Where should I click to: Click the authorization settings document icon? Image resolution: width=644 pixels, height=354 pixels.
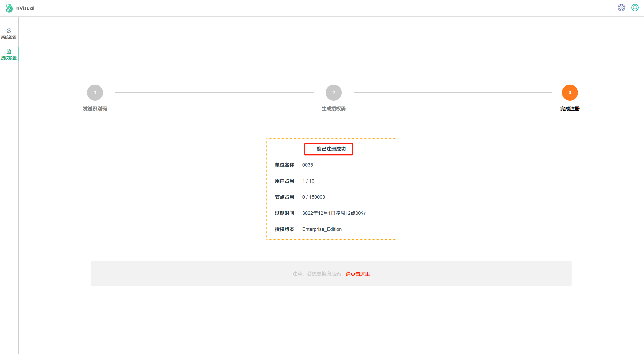(9, 51)
